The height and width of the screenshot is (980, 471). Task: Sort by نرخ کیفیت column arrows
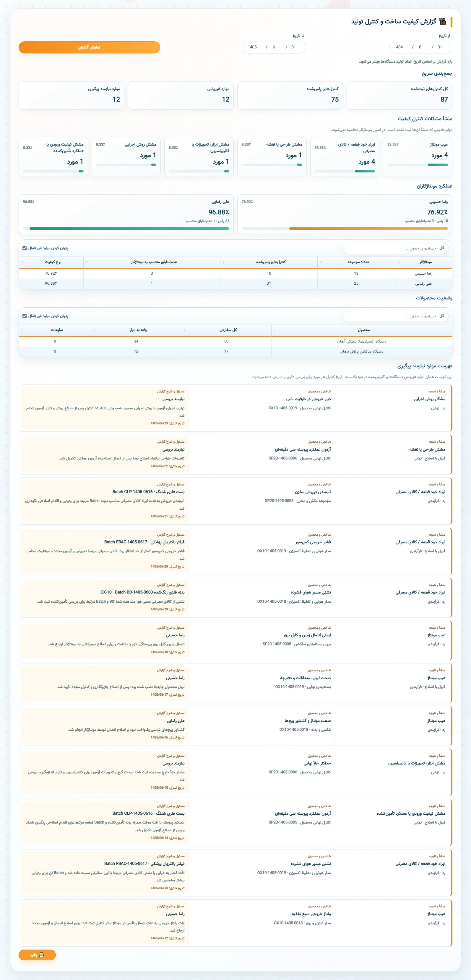tap(22, 262)
